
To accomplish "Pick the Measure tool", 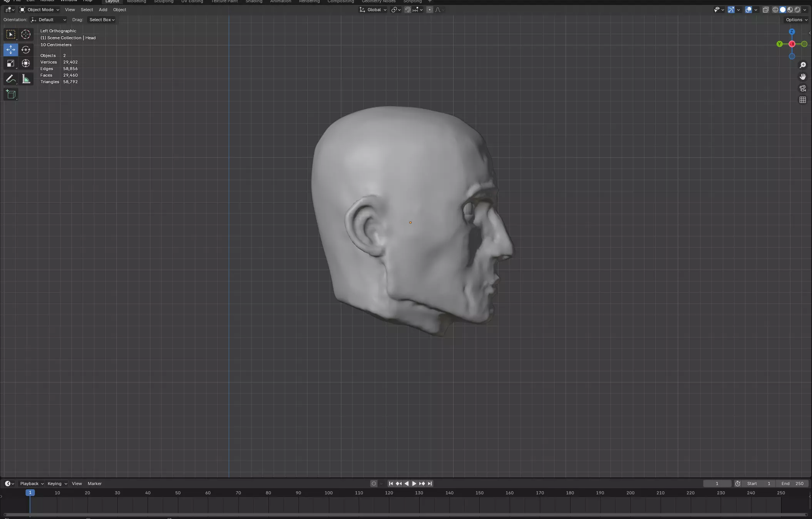I will pos(26,79).
